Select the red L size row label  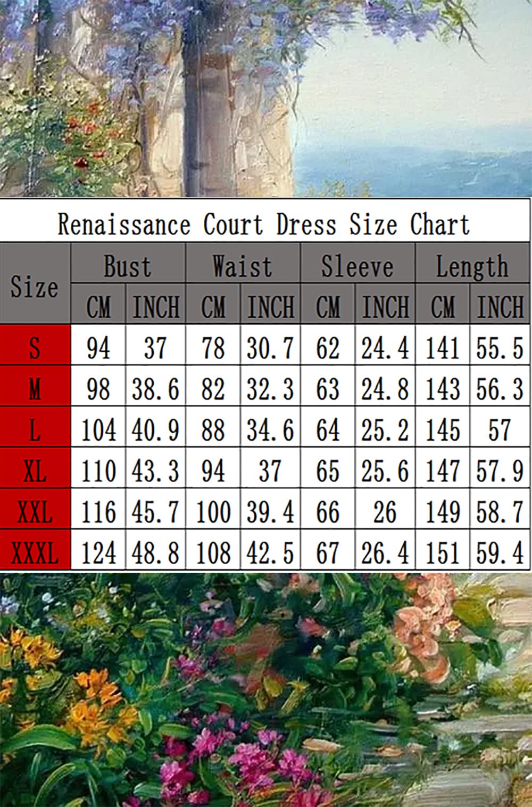pyautogui.click(x=35, y=430)
